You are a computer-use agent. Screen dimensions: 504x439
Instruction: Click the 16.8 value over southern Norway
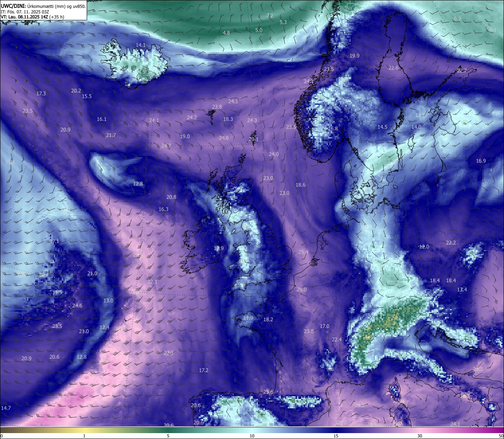333,129
